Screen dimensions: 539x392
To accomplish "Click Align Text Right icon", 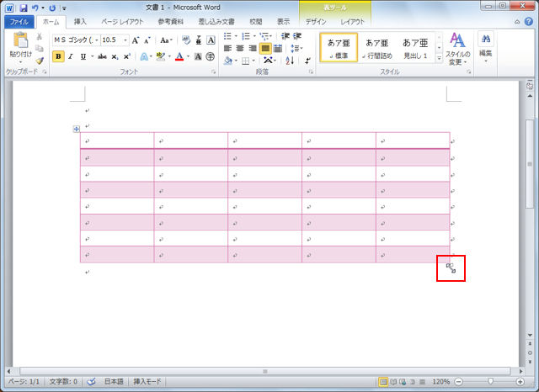I will [x=253, y=49].
